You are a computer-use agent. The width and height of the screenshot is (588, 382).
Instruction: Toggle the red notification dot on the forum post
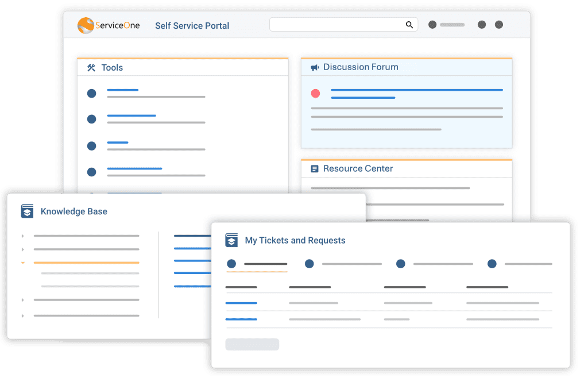point(315,92)
